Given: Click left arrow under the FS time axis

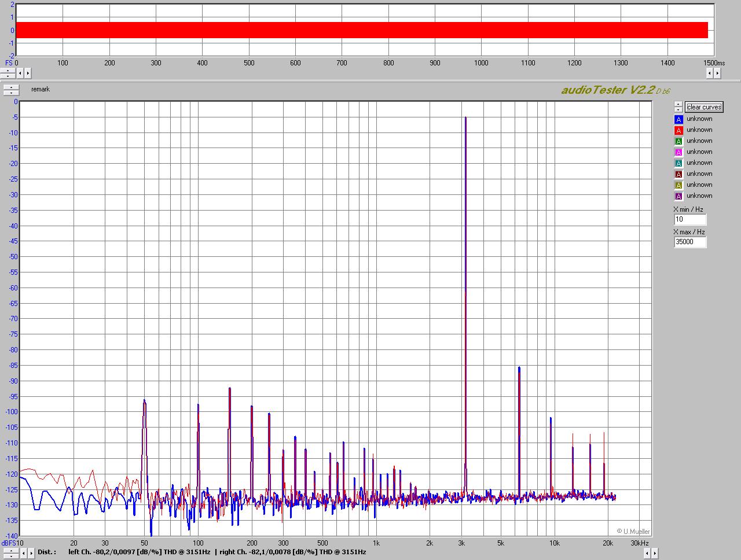Looking at the screenshot, I should point(20,73).
